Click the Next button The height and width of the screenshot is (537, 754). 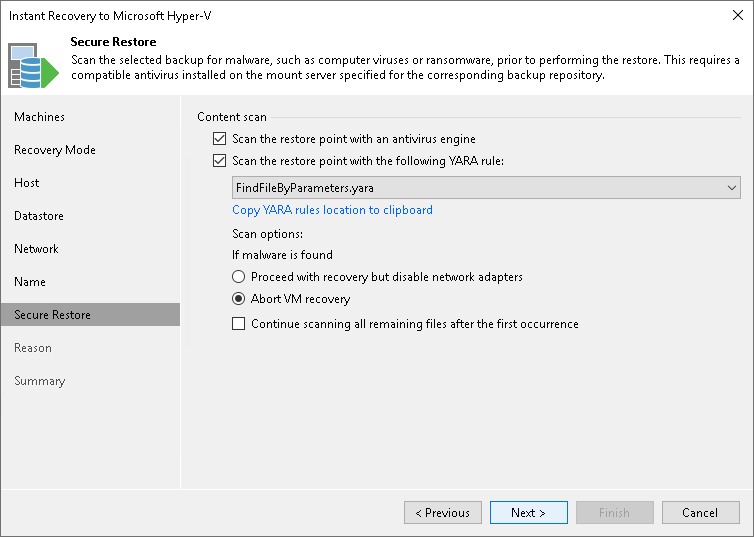[x=528, y=512]
